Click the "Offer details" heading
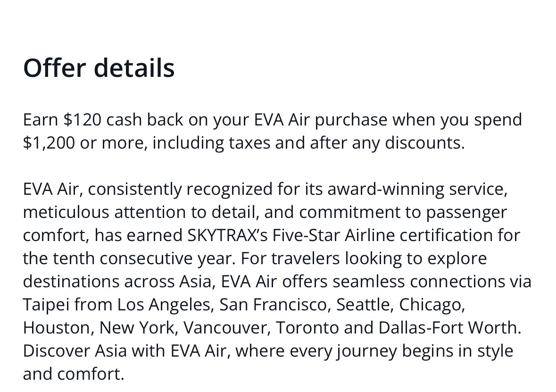Viewport: 556px width, 392px height. pos(99,68)
